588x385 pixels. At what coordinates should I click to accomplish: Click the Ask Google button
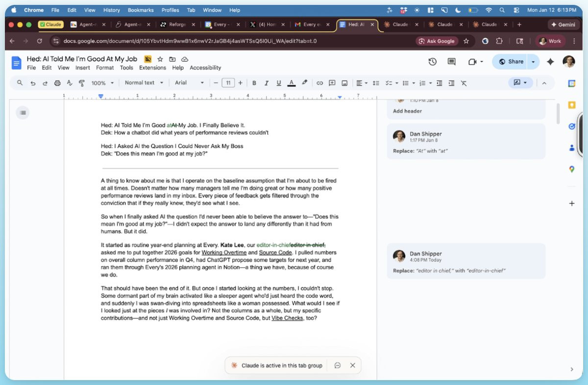coord(437,41)
